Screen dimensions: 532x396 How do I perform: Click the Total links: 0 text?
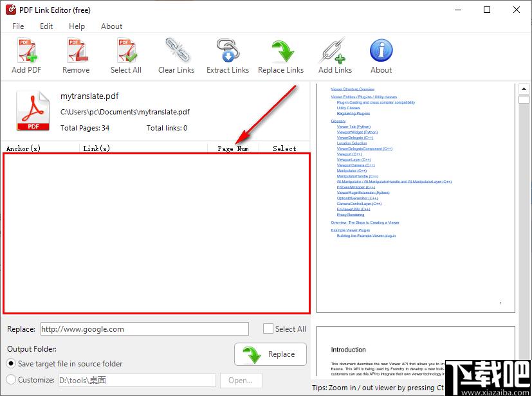click(167, 128)
